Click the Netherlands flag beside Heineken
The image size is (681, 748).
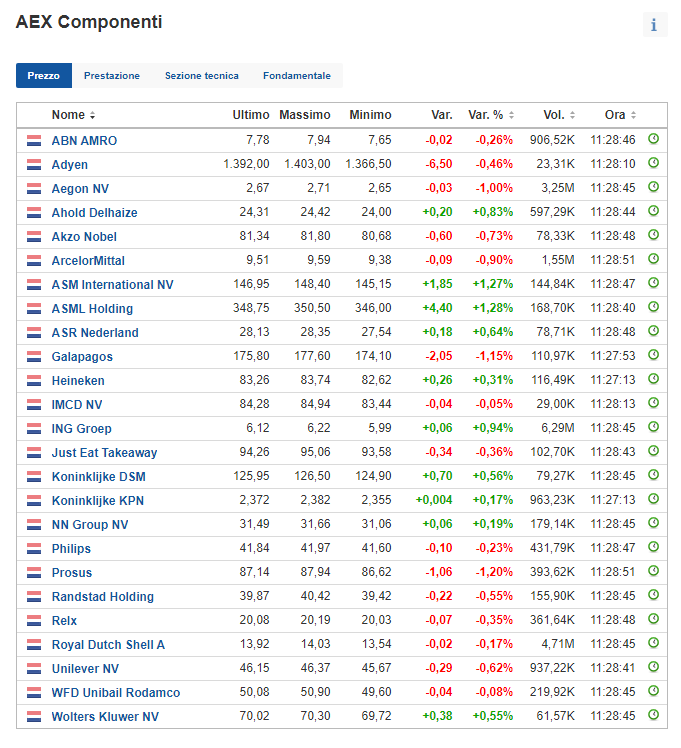click(34, 381)
